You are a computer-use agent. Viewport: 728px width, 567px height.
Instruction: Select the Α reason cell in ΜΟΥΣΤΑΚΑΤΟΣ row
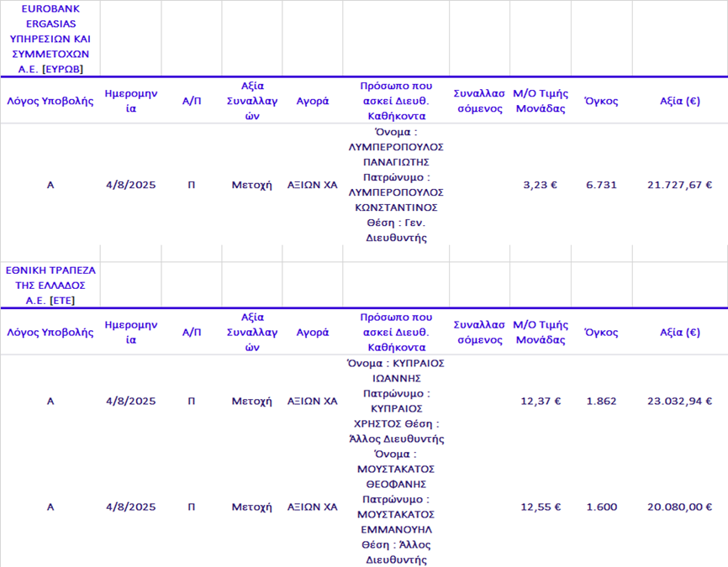tap(50, 507)
